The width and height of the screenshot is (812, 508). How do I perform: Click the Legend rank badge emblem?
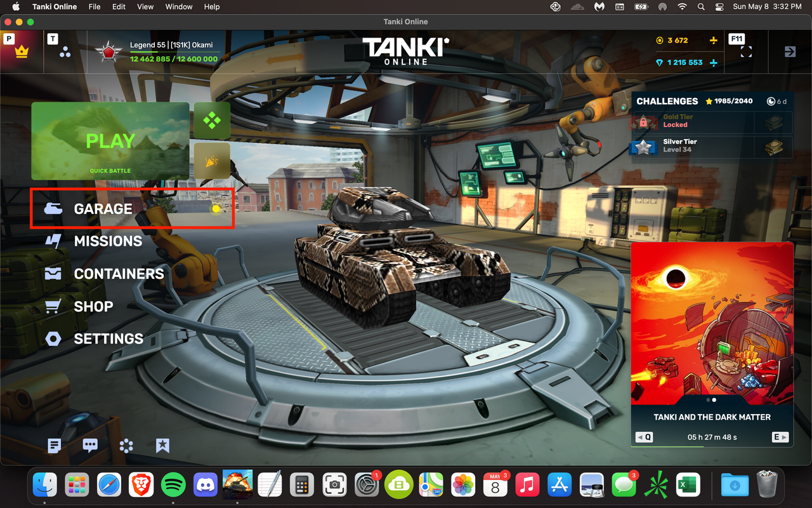click(x=109, y=52)
